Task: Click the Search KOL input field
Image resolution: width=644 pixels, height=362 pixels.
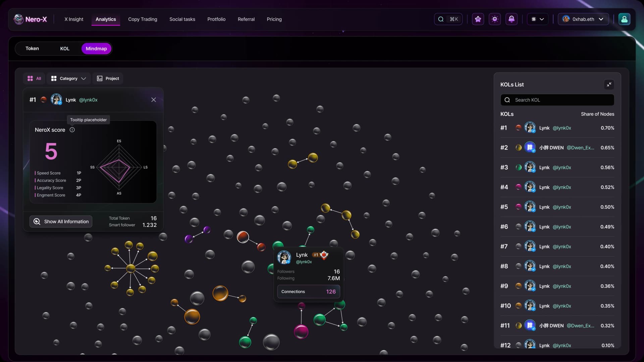Action: pos(557,100)
